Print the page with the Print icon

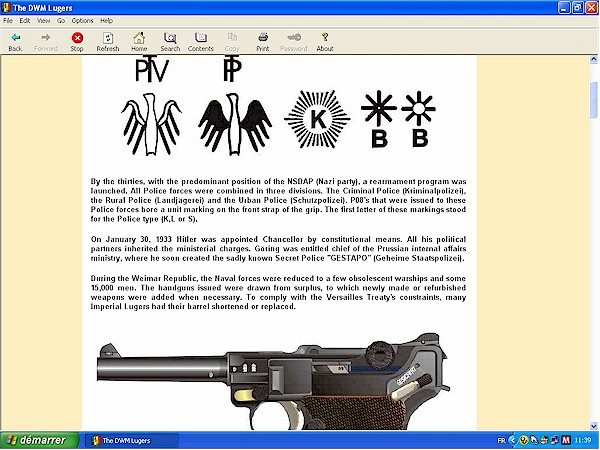coord(262,42)
